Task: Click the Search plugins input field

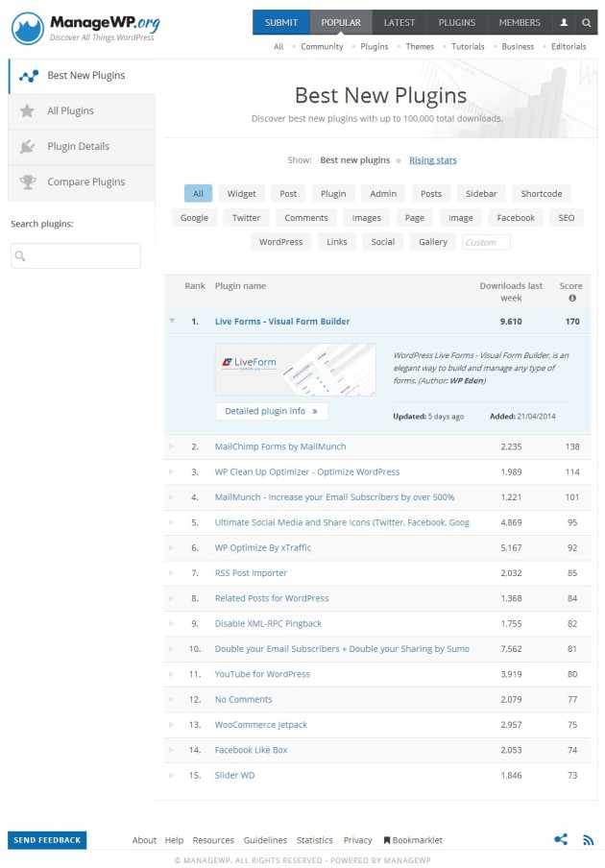Action: click(x=76, y=255)
